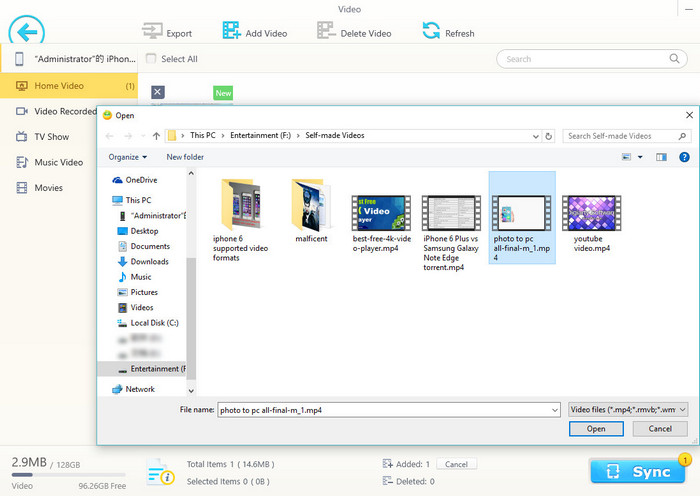Select youtube video.mp4 file

[x=592, y=224]
